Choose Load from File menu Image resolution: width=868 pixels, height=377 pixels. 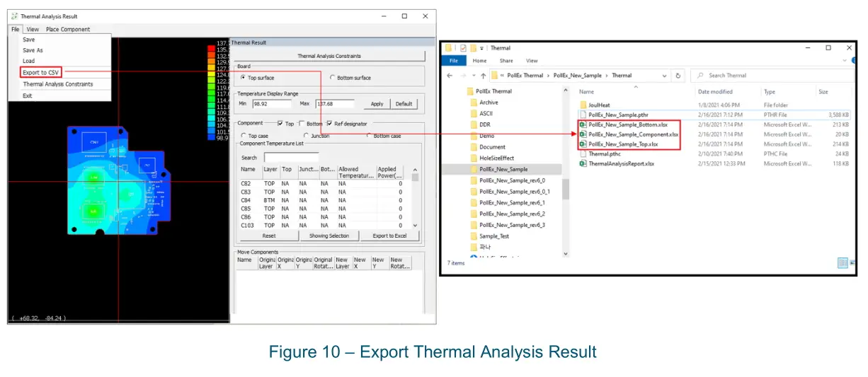point(28,61)
